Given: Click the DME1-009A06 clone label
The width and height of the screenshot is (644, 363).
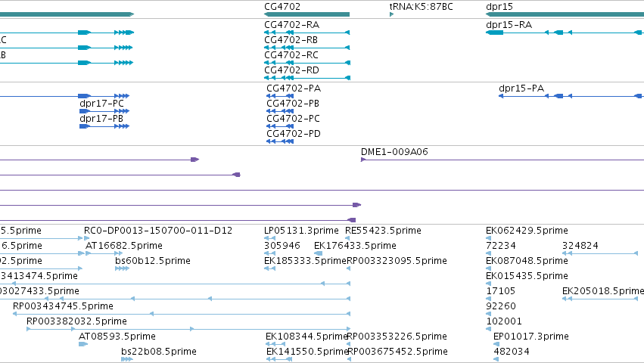Looking at the screenshot, I should tap(394, 152).
